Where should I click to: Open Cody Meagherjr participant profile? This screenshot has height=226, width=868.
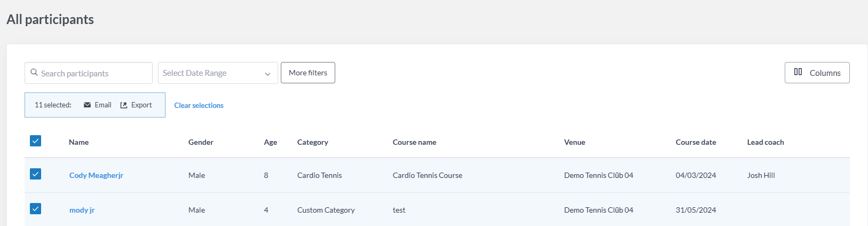pos(96,175)
